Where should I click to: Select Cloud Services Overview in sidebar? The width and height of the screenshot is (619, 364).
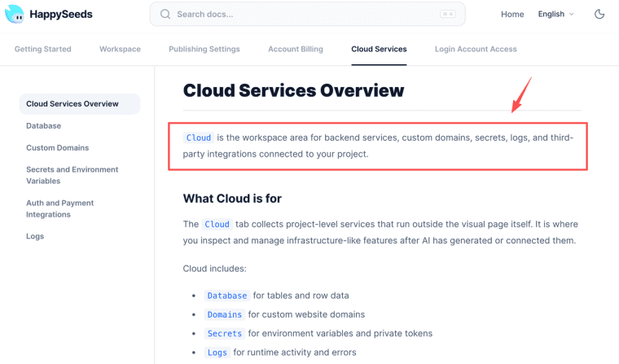(x=80, y=104)
